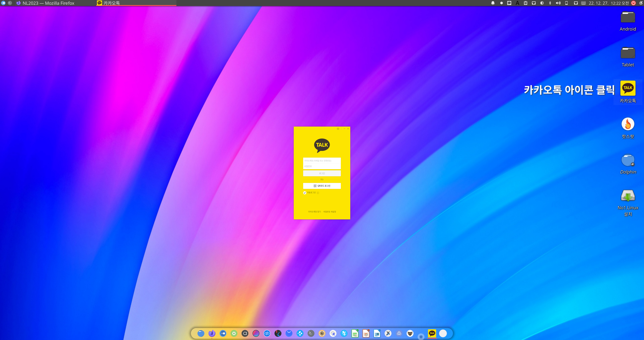Viewport: 644px width, 340px height.
Task: Open the green gear settings app in dock
Action: pyautogui.click(x=234, y=333)
